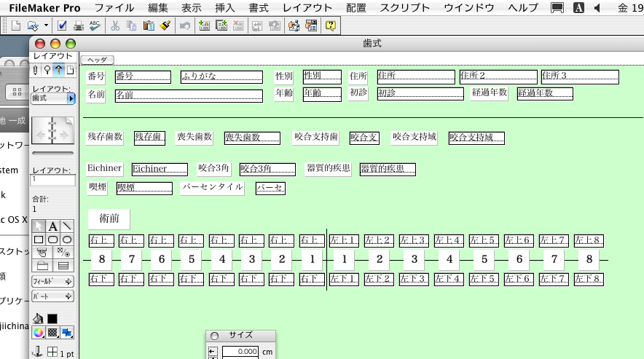Click the Copy toolbar icon
This screenshot has width=644, height=359.
131,26
